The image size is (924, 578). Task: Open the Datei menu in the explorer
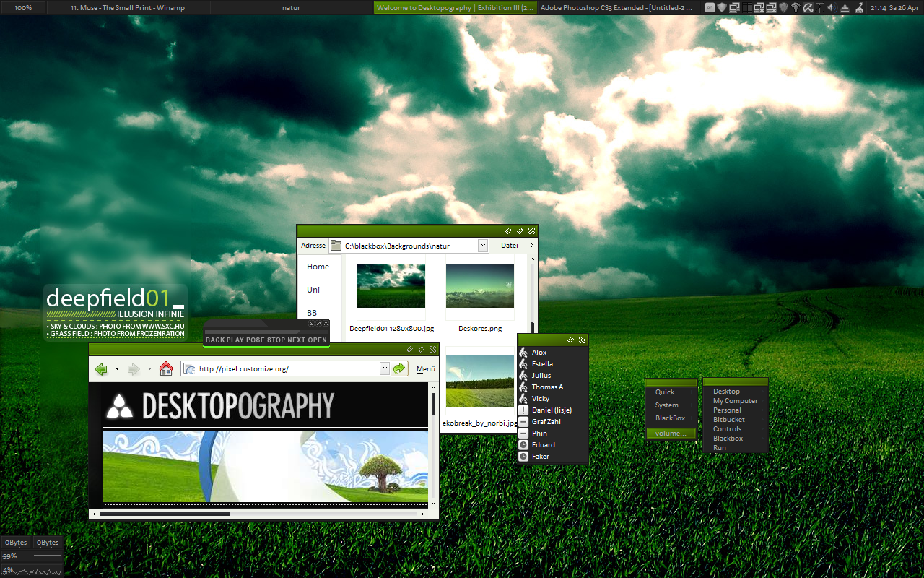click(x=510, y=246)
